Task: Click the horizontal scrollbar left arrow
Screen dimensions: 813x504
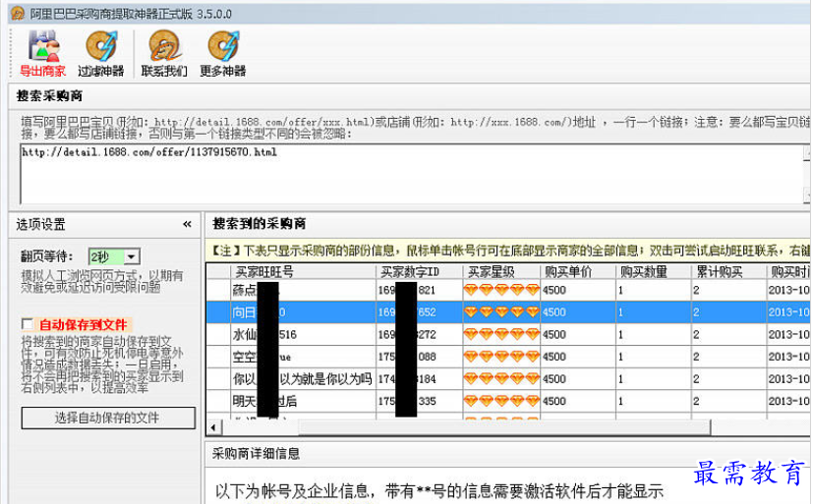Action: tap(213, 427)
